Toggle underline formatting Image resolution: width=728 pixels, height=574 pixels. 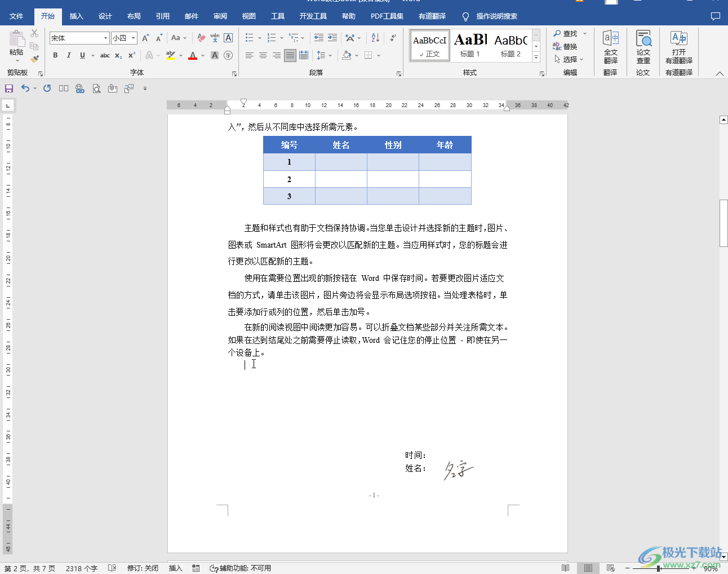point(82,55)
